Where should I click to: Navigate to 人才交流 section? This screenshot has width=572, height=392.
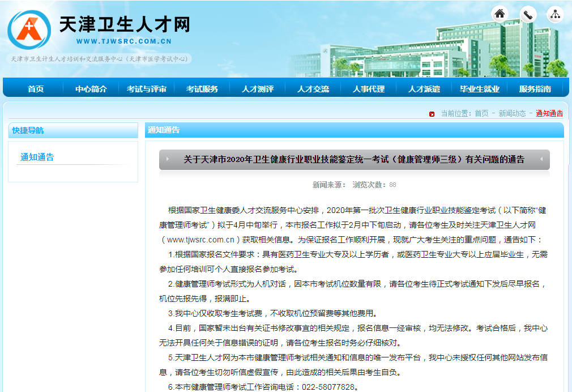pos(313,89)
